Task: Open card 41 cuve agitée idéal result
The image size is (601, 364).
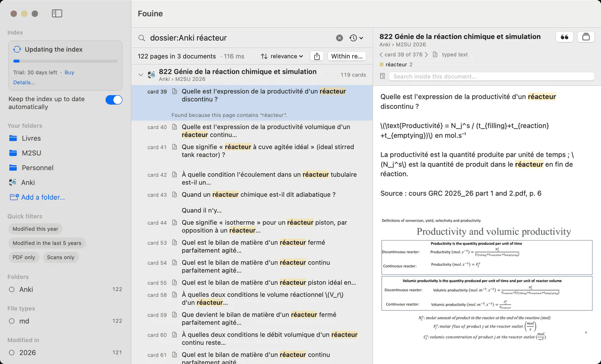Action: tap(252, 151)
